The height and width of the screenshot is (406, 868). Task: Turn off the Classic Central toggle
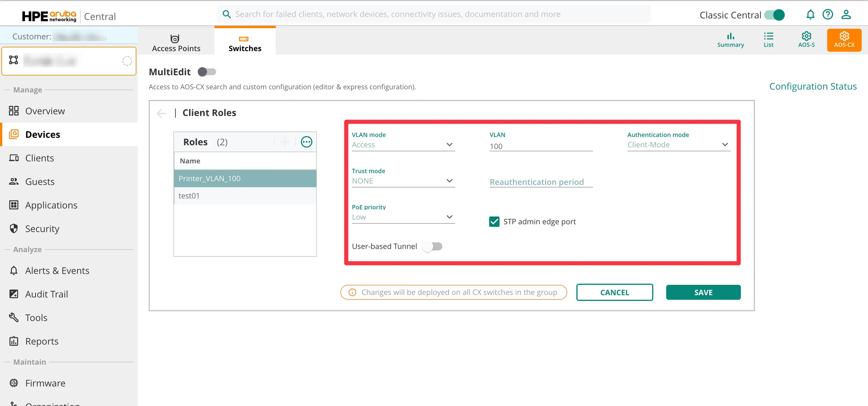[774, 15]
